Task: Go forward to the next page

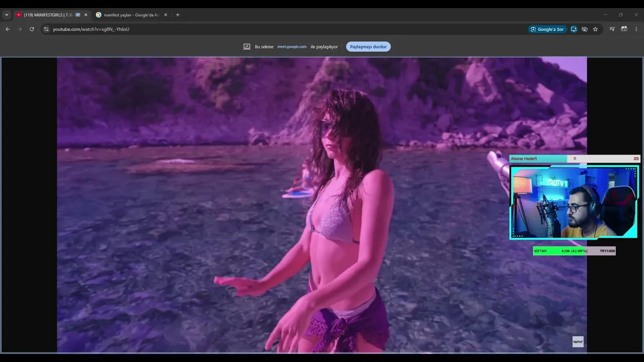Action: pos(20,29)
